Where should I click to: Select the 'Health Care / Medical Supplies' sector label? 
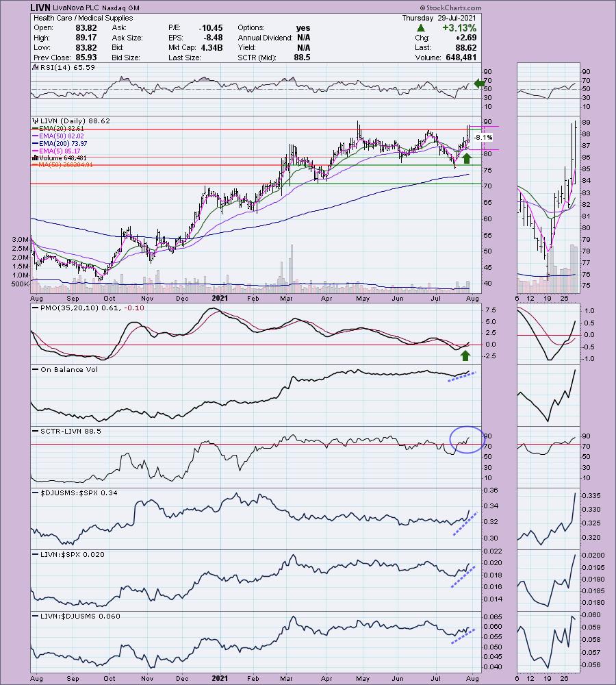83,18
